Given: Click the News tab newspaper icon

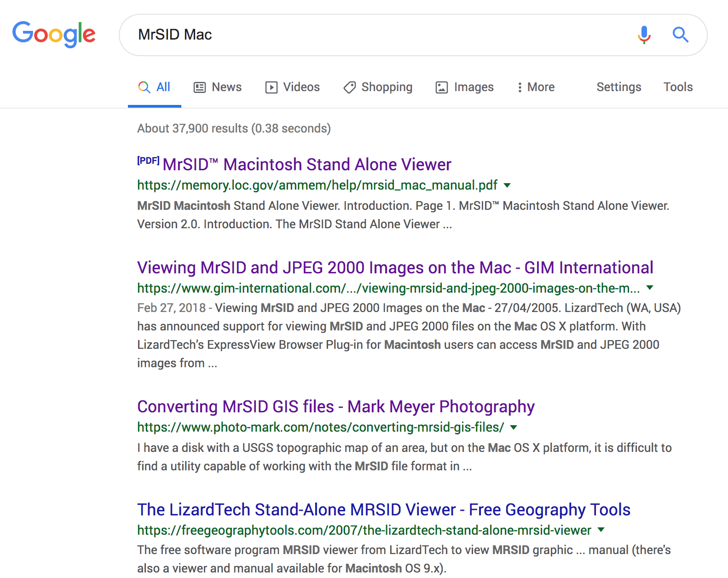Looking at the screenshot, I should [x=200, y=87].
